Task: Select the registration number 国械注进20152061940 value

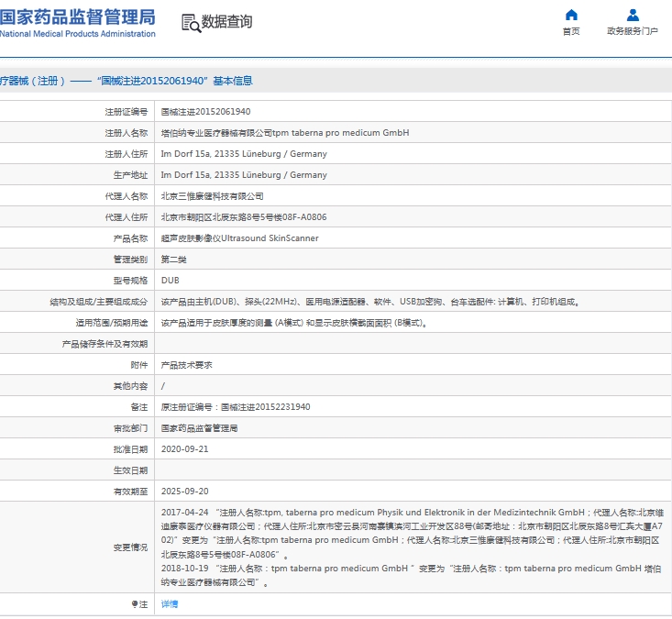Action: [x=205, y=112]
